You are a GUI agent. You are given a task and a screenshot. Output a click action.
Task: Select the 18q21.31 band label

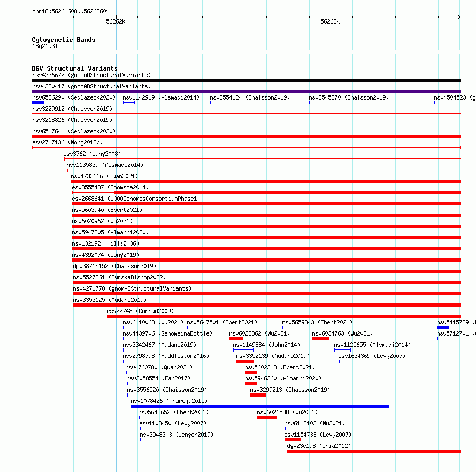pos(45,46)
